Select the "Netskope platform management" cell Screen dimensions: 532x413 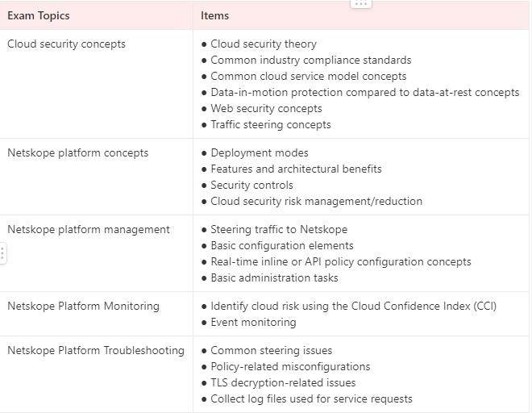pos(88,230)
